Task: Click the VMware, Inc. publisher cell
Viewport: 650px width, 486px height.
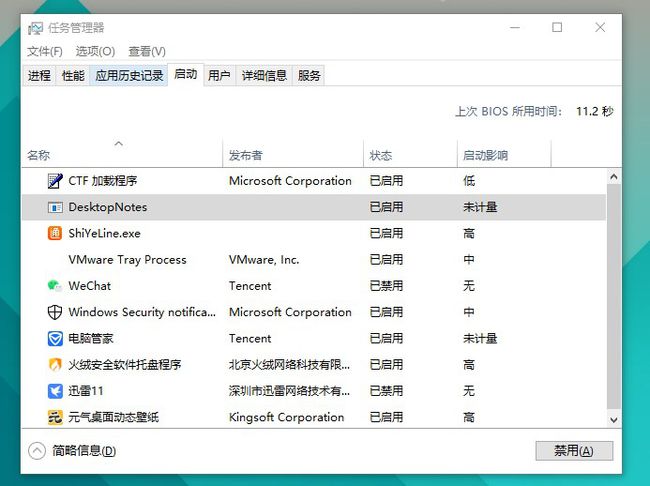Action: point(264,260)
